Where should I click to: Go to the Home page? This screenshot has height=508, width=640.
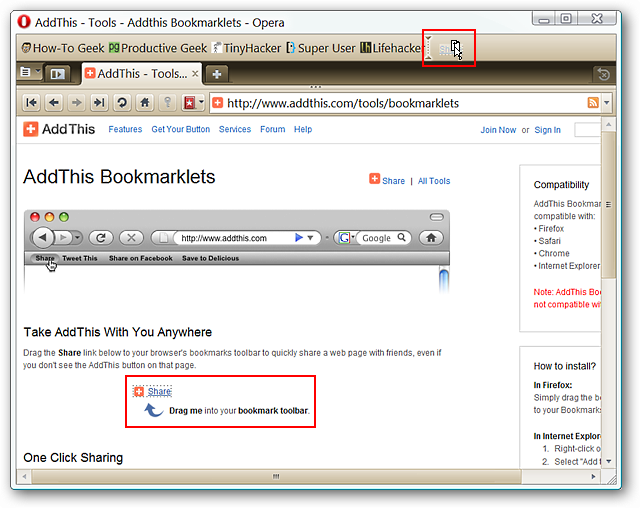coord(144,102)
